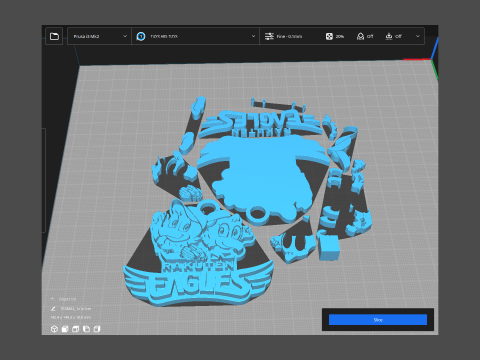Select the small blue cube part
The width and height of the screenshot is (480, 360).
tap(329, 248)
